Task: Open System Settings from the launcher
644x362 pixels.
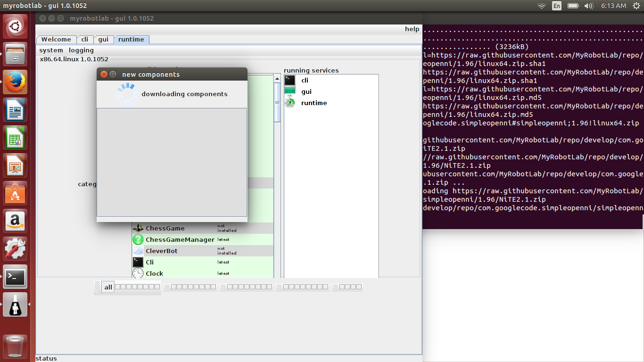Action: click(x=16, y=249)
